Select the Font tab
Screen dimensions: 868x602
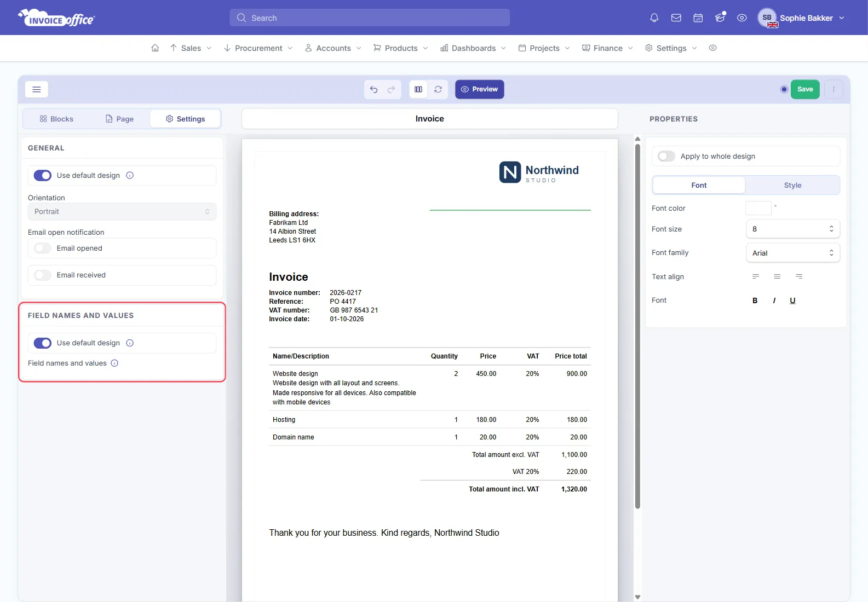coord(699,186)
